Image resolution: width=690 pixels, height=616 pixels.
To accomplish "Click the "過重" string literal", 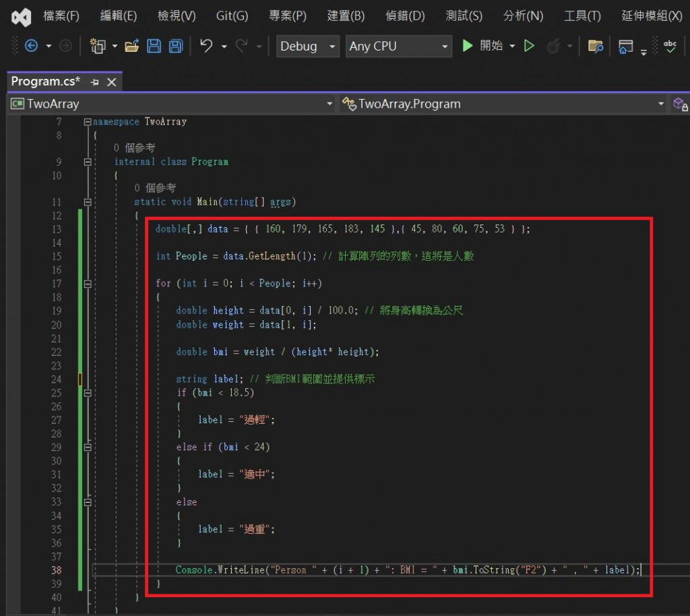I will tap(254, 529).
